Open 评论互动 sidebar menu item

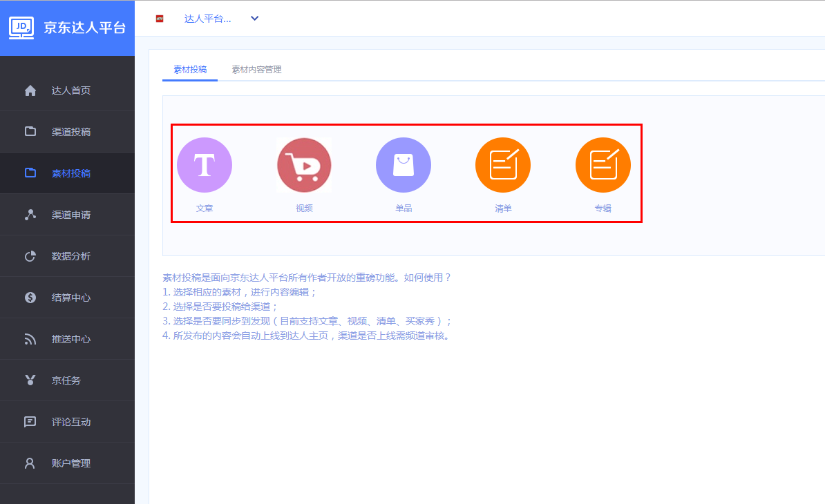[x=71, y=422]
